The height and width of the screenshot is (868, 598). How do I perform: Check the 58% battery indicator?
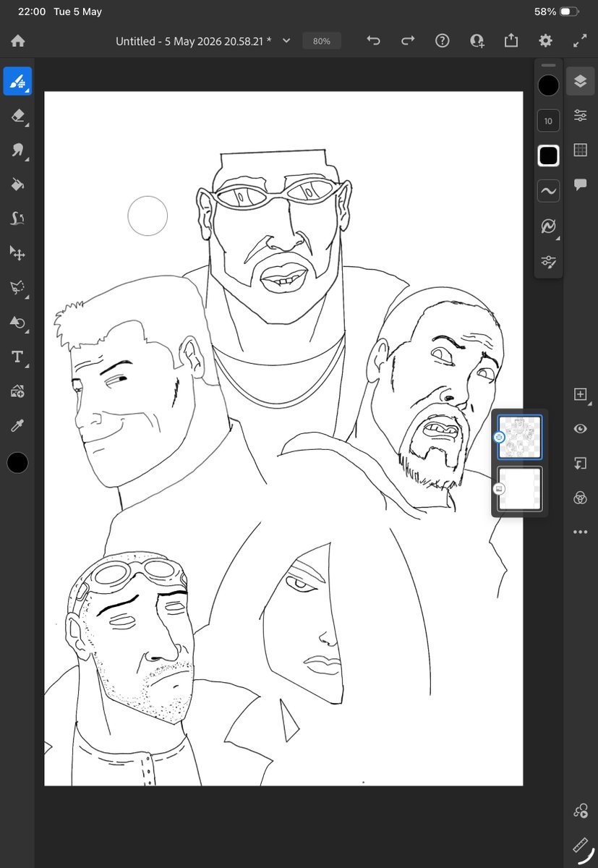pos(556,12)
